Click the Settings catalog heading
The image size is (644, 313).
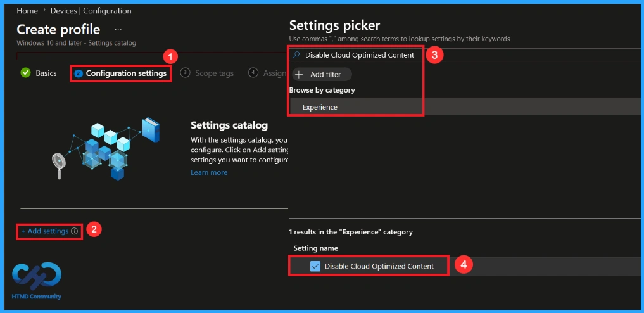point(229,125)
